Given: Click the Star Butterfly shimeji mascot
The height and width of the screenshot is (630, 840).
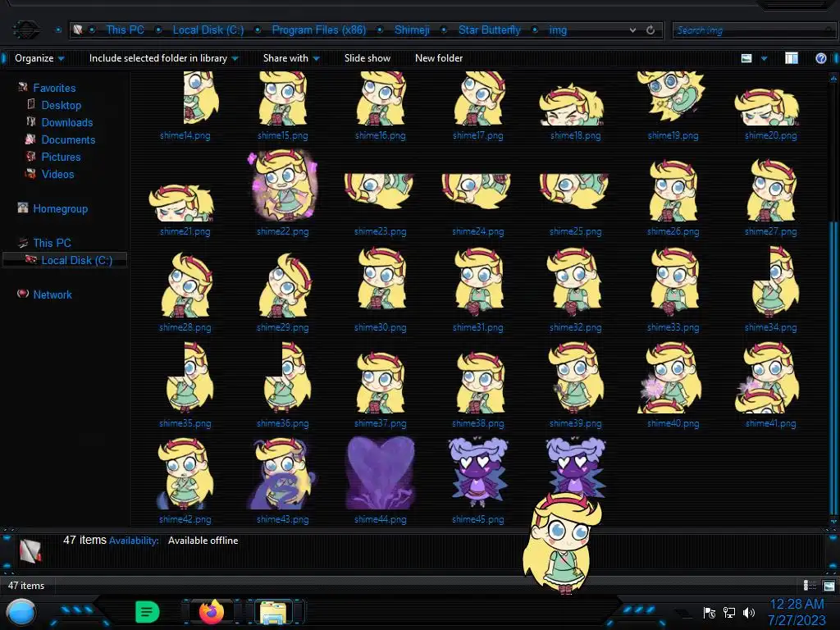Looking at the screenshot, I should coord(562,543).
